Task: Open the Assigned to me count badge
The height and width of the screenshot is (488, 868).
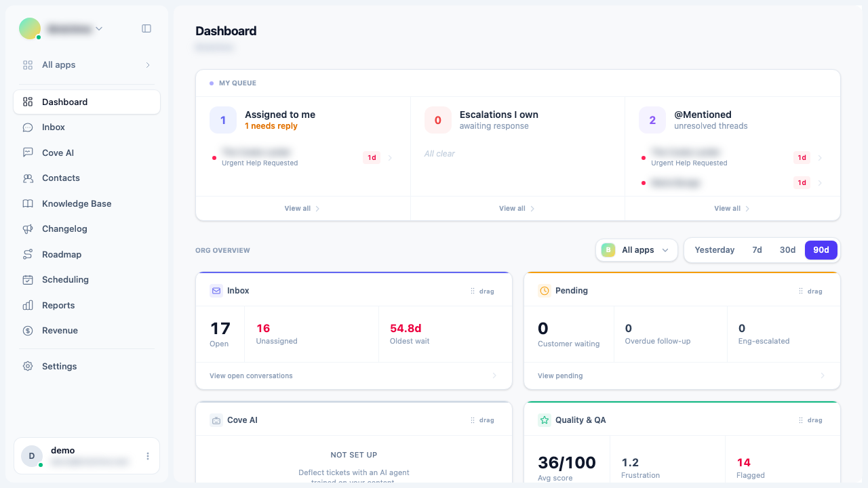Action: [223, 120]
